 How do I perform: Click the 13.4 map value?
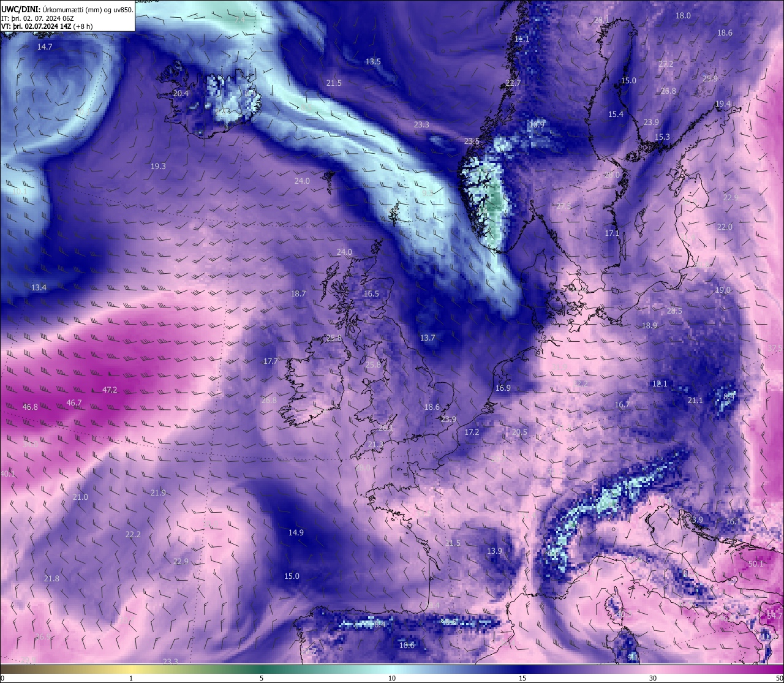39,287
